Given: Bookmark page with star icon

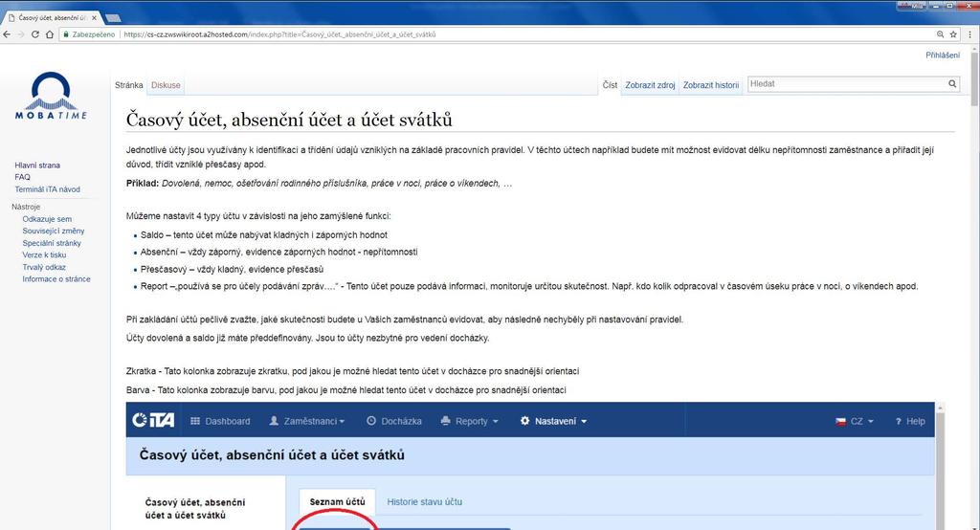Looking at the screenshot, I should click(953, 34).
